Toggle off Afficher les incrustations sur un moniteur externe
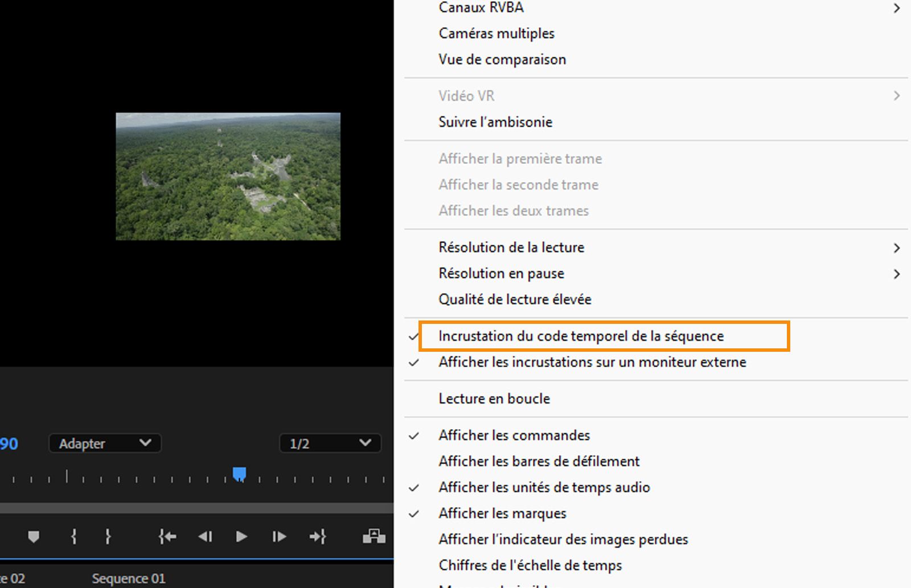911x588 pixels. point(592,362)
